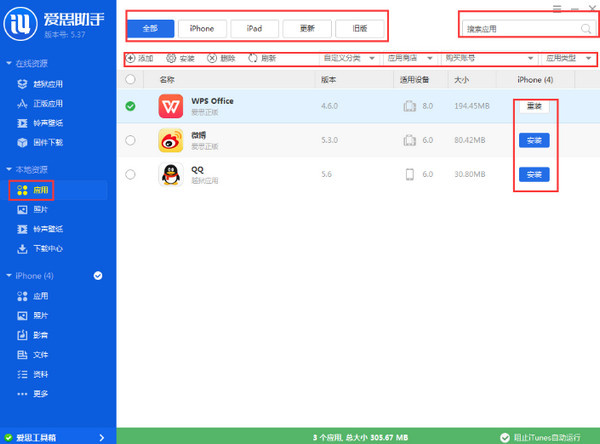
Task: Click the 刷新 refresh toolbar icon
Action: click(x=252, y=59)
